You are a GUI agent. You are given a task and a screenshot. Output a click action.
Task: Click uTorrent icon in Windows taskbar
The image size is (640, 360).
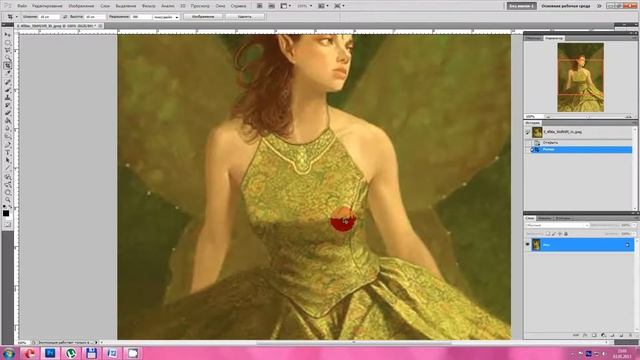71,353
